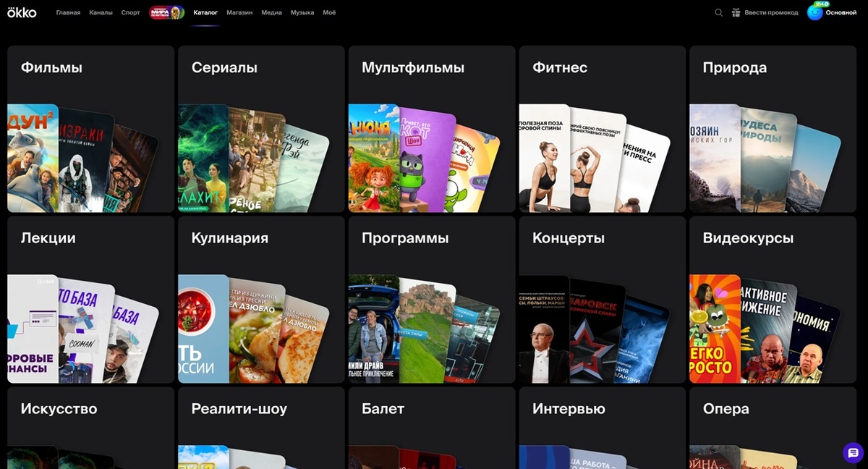Click the Чудеса природы poster
Viewport: 868px width, 469px height.
(768, 161)
